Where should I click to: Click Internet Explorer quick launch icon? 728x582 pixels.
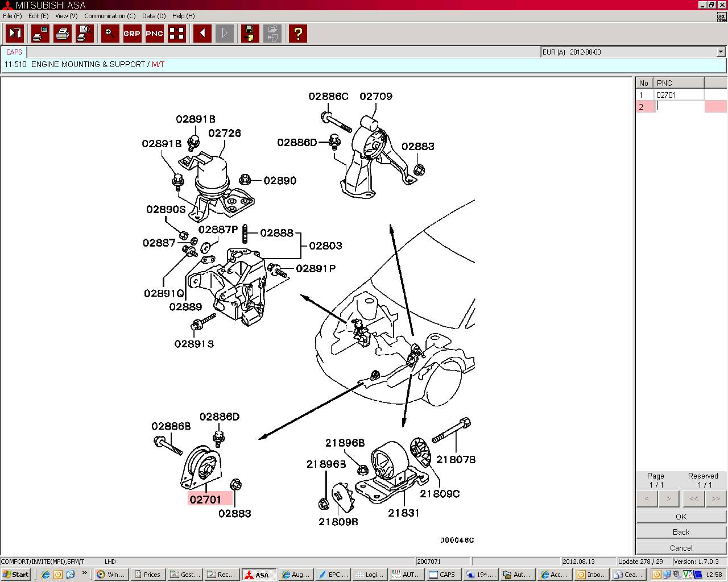(45, 575)
